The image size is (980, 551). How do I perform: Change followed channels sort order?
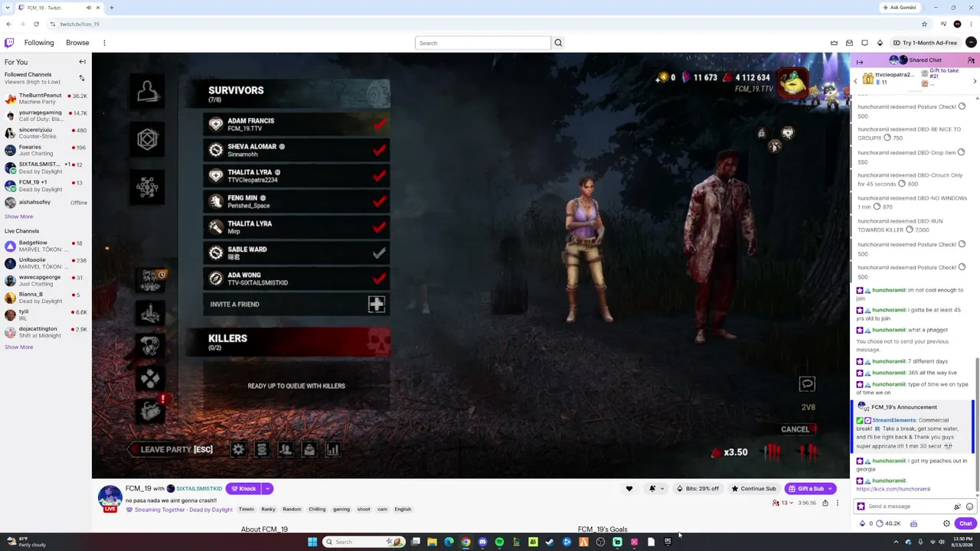coord(82,78)
